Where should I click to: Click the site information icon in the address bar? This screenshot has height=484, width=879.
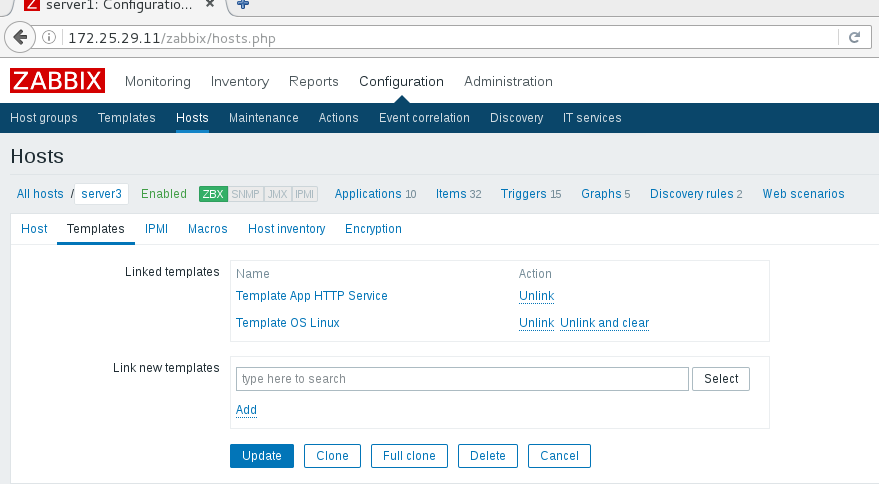pos(49,38)
